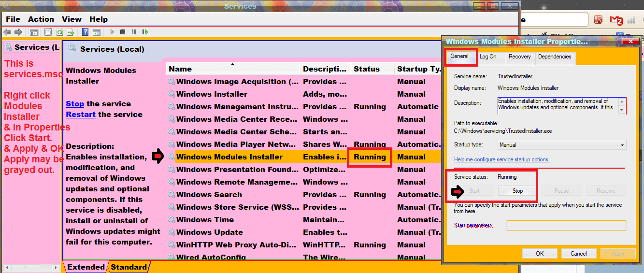Click the Stop link for the service
Viewport: 644px width, 273px height.
pos(75,104)
